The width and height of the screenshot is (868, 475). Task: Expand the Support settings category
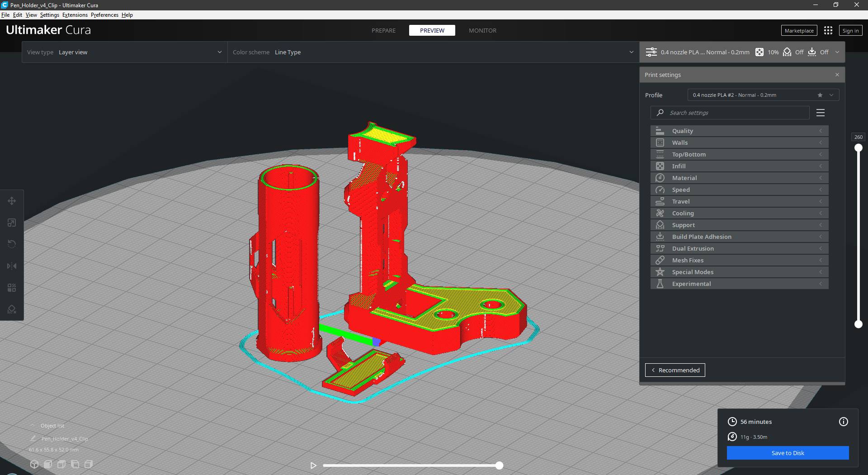[740, 225]
